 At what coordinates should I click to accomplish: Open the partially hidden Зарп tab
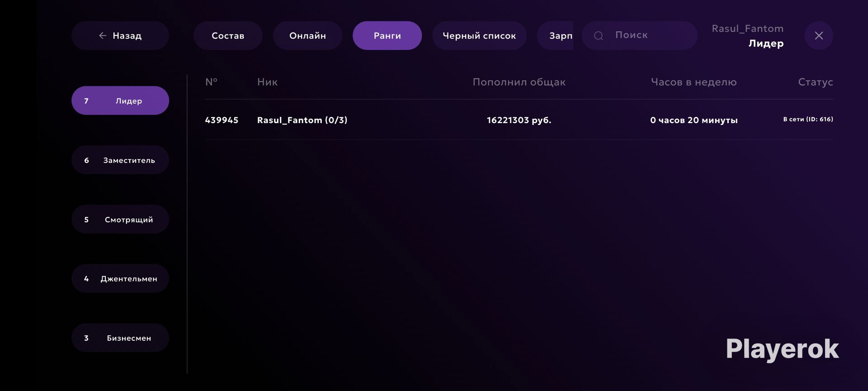tap(555, 35)
